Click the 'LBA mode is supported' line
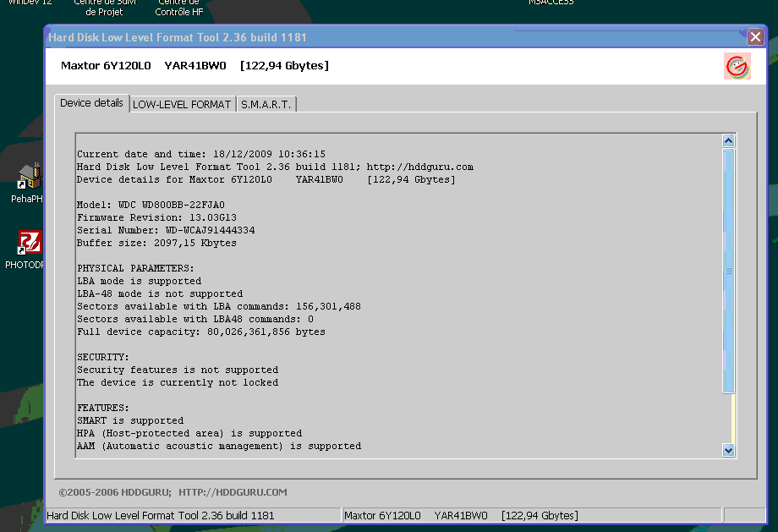This screenshot has height=532, width=778. 139,281
